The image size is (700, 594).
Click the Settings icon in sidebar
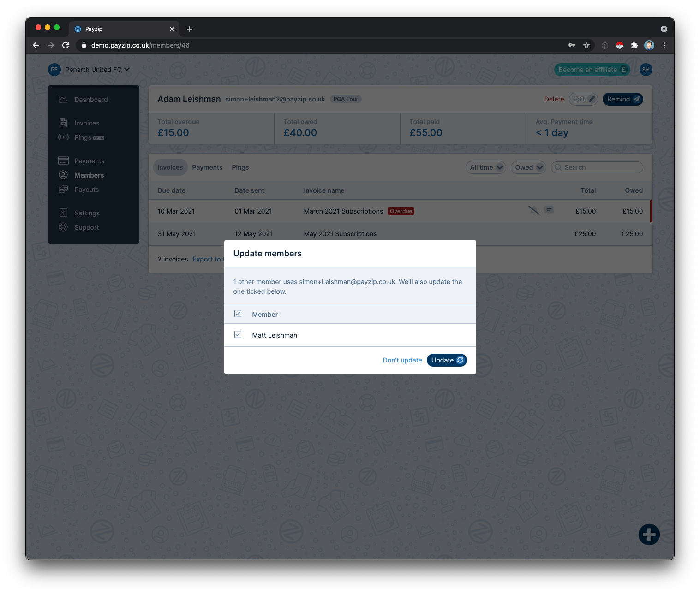click(x=63, y=213)
